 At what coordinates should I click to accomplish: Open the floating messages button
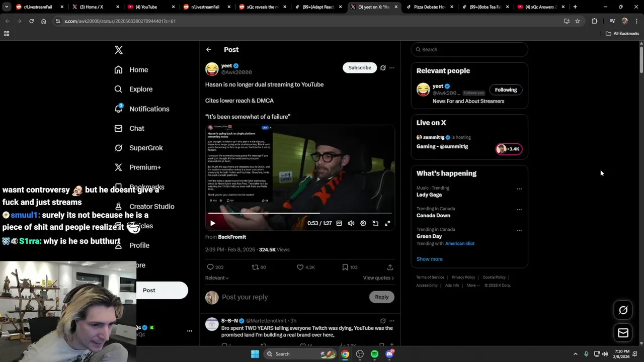point(623,333)
